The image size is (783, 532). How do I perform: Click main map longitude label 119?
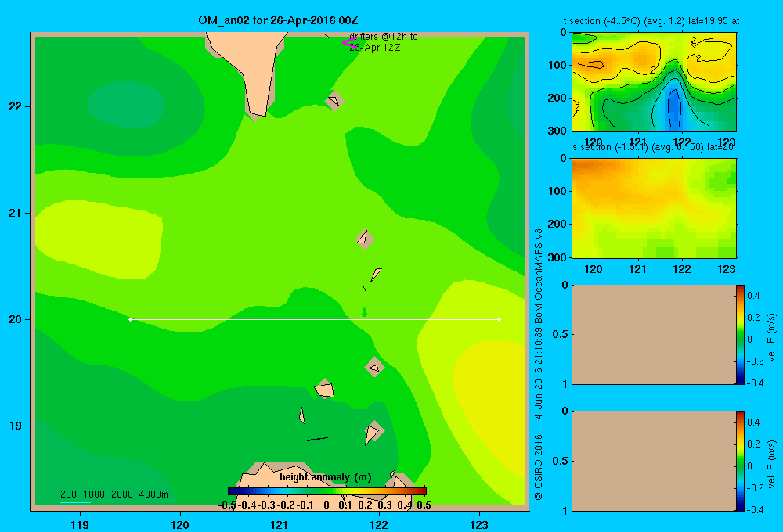click(x=80, y=524)
